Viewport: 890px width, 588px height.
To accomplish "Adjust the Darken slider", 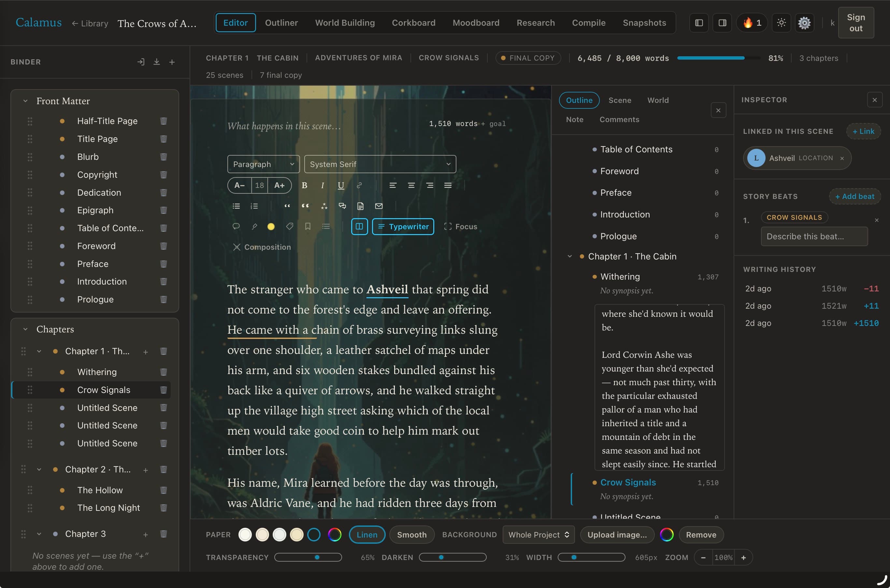I will click(x=452, y=557).
